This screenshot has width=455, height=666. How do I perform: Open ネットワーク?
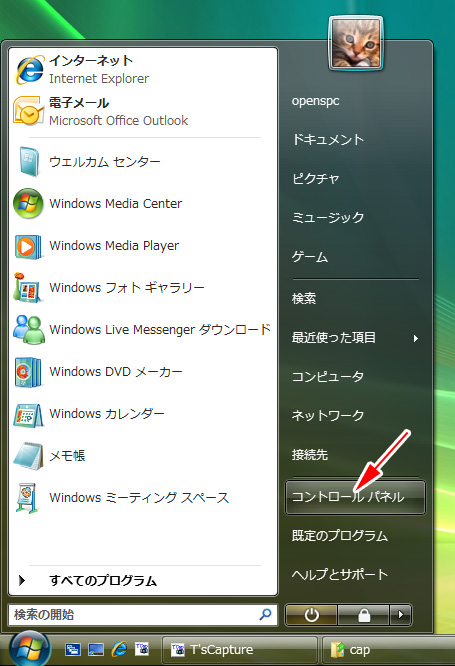tap(328, 415)
